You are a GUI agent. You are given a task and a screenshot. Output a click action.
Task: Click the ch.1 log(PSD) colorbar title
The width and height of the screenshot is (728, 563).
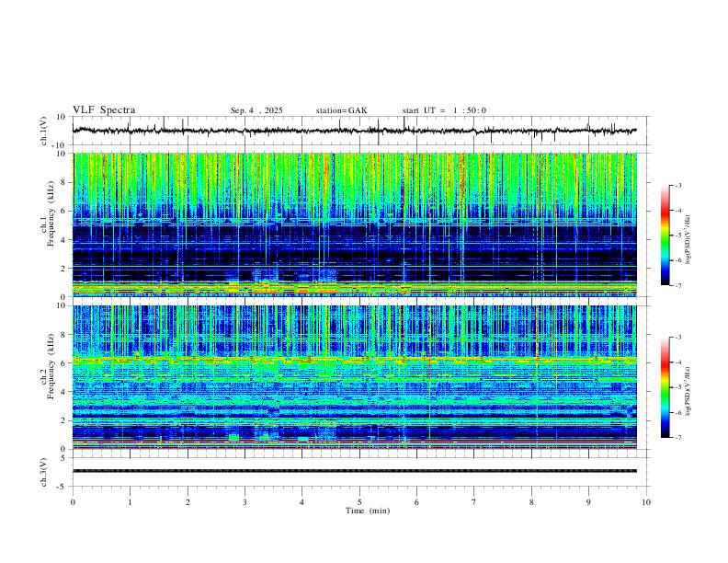point(688,240)
